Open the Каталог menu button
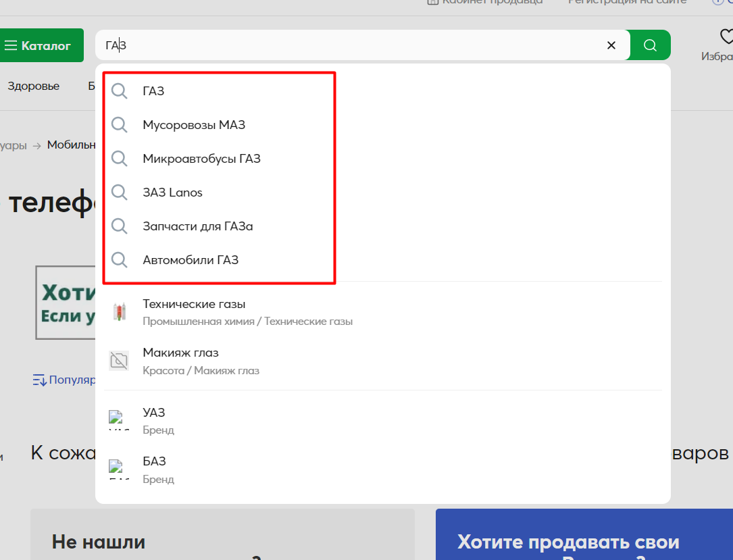 point(41,45)
